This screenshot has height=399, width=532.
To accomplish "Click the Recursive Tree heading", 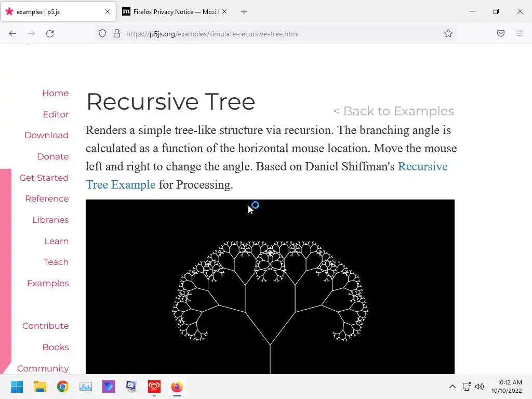I will tap(170, 101).
